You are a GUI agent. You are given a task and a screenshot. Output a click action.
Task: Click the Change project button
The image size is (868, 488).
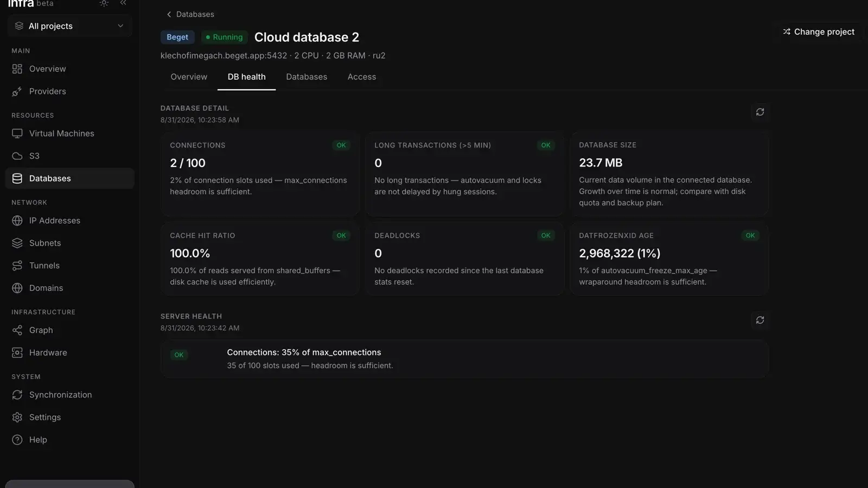tap(819, 32)
